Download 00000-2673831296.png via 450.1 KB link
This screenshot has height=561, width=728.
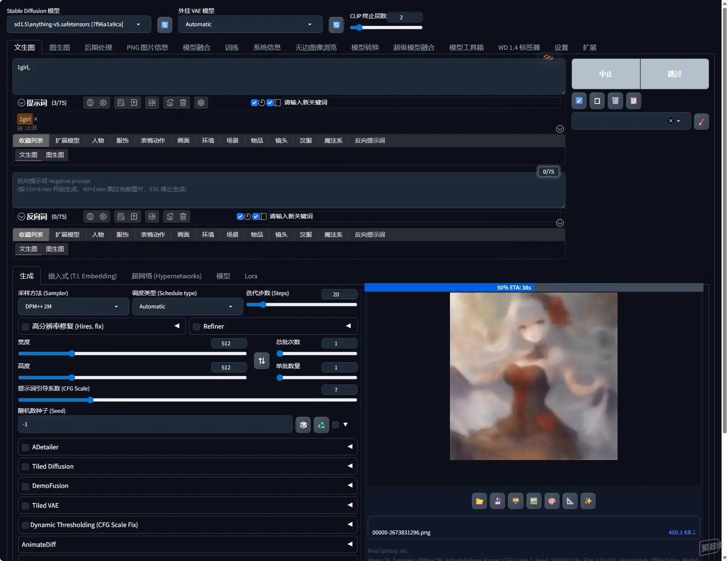[x=682, y=533]
